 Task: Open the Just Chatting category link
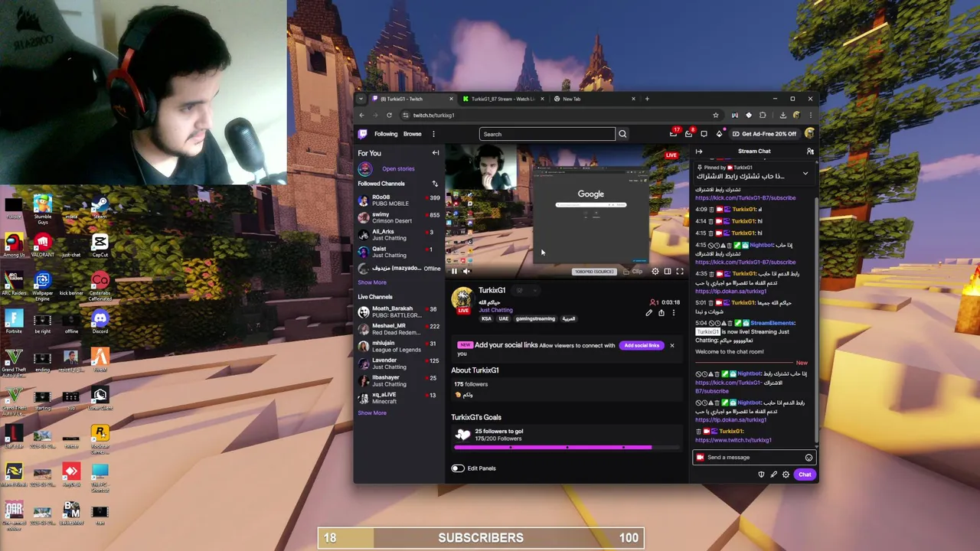(x=496, y=310)
